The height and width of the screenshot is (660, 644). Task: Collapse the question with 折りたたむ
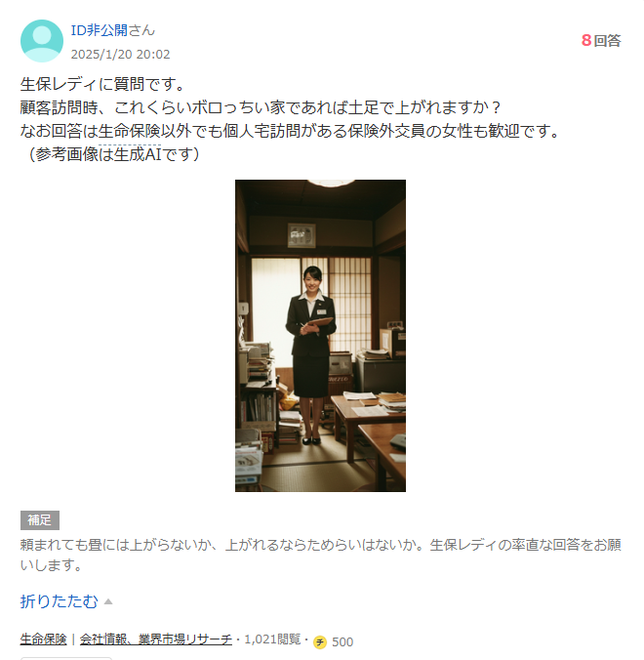59,601
